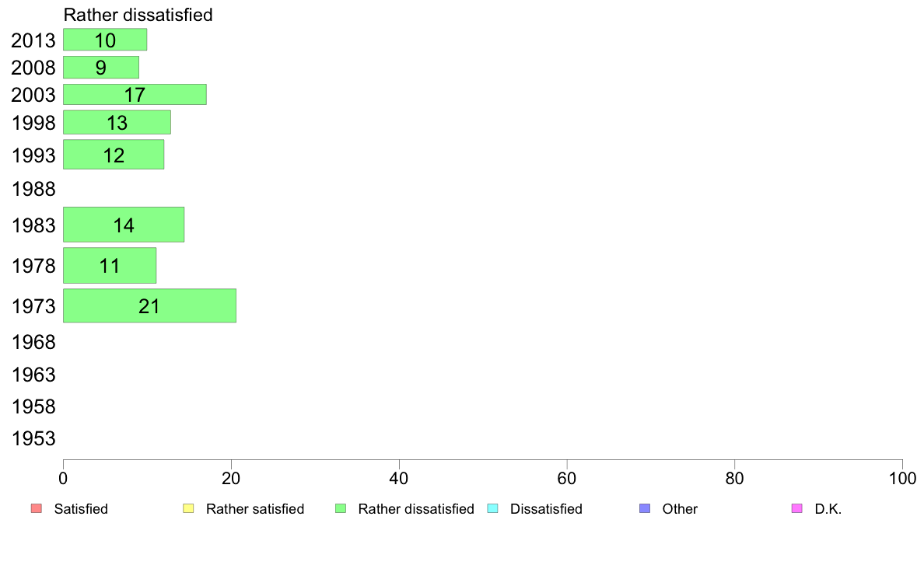
Task: Select the 2013 bar showing 10
Action: pos(105,40)
